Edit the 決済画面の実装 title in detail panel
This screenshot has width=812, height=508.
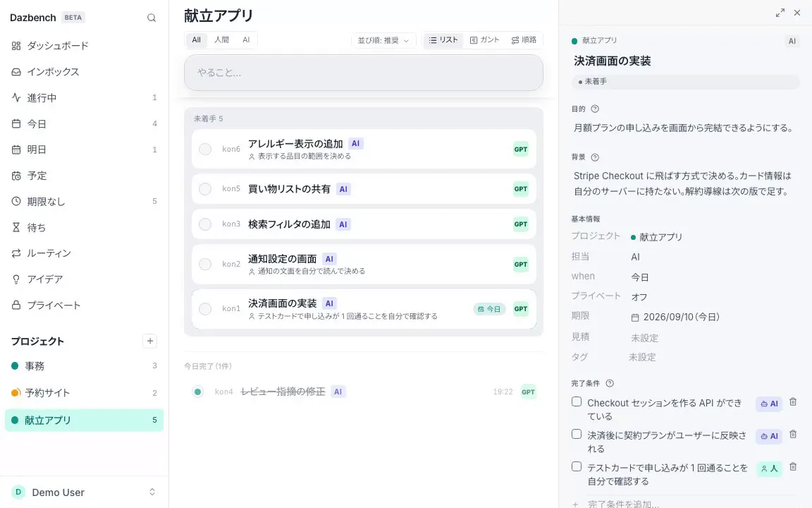612,61
